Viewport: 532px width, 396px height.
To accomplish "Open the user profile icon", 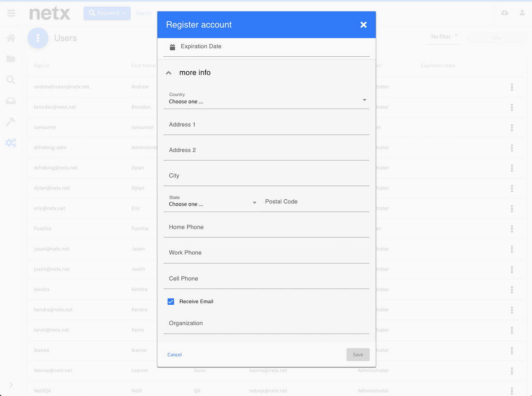I will tap(522, 13).
